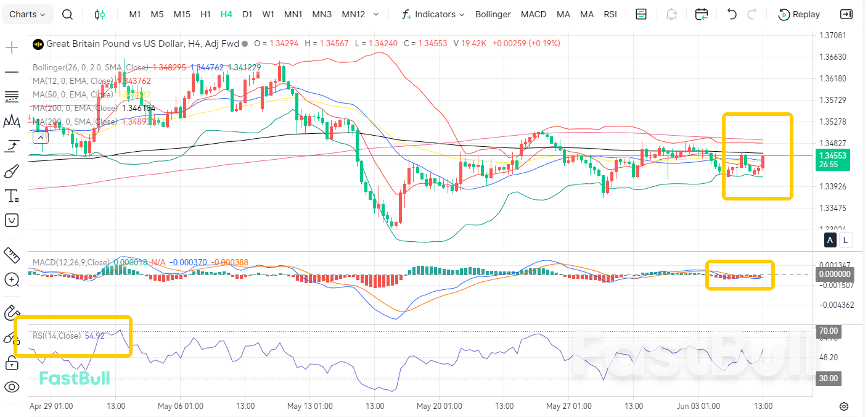Click the 1.37081 price axis label
Image resolution: width=868 pixels, height=417 pixels.
832,35
